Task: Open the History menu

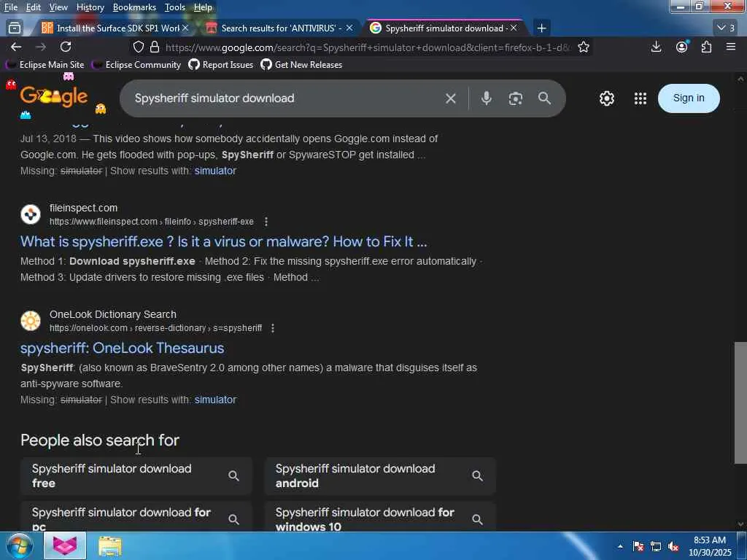Action: pos(90,7)
